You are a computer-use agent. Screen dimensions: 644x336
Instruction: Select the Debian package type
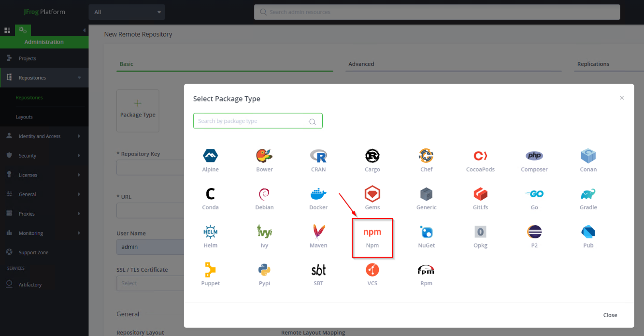tap(264, 194)
